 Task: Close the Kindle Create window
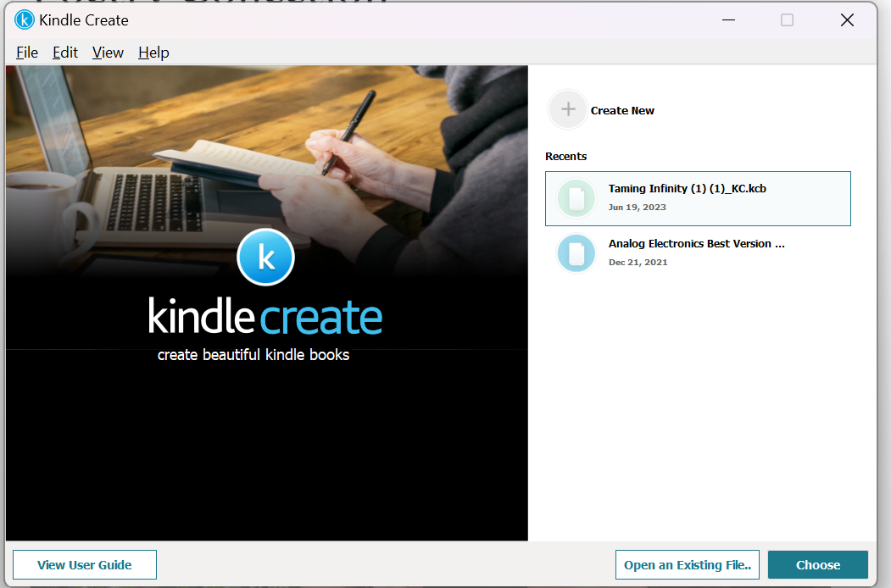coord(847,19)
